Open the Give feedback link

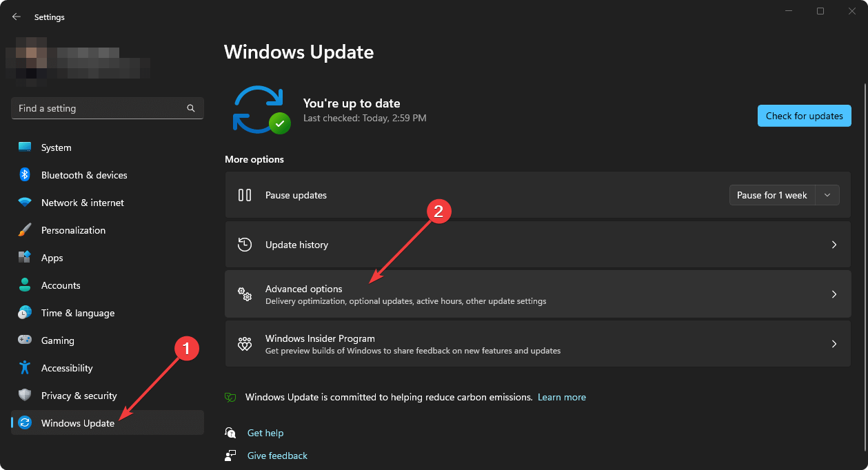[x=277, y=456]
